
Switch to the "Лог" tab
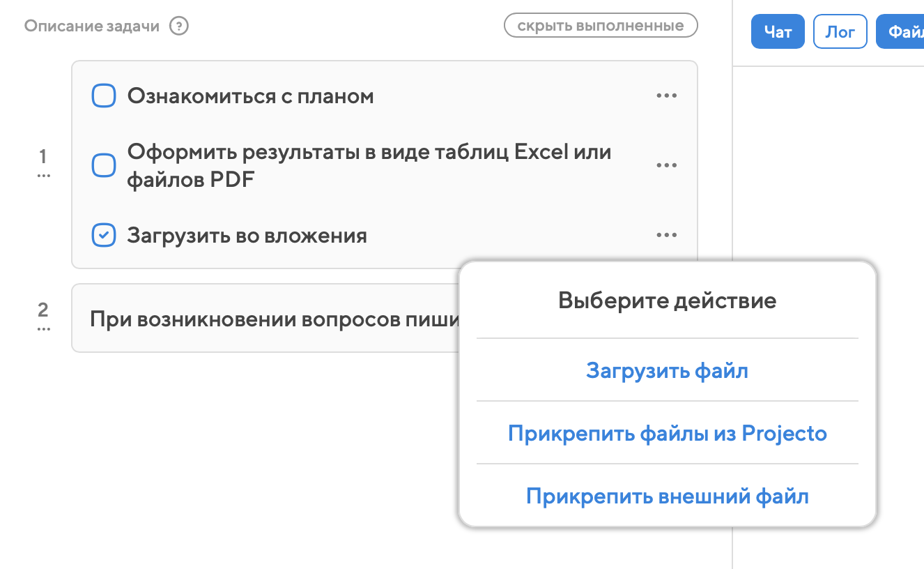point(840,32)
